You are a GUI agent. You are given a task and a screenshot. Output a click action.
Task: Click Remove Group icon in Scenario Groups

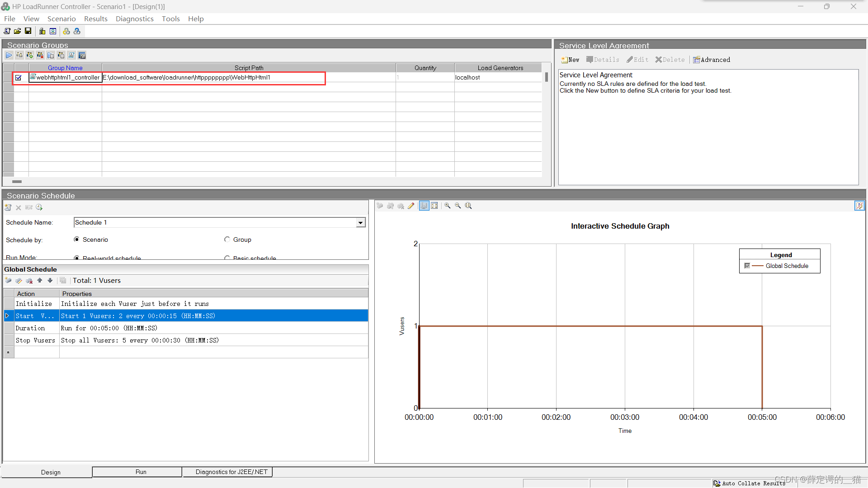coord(40,55)
